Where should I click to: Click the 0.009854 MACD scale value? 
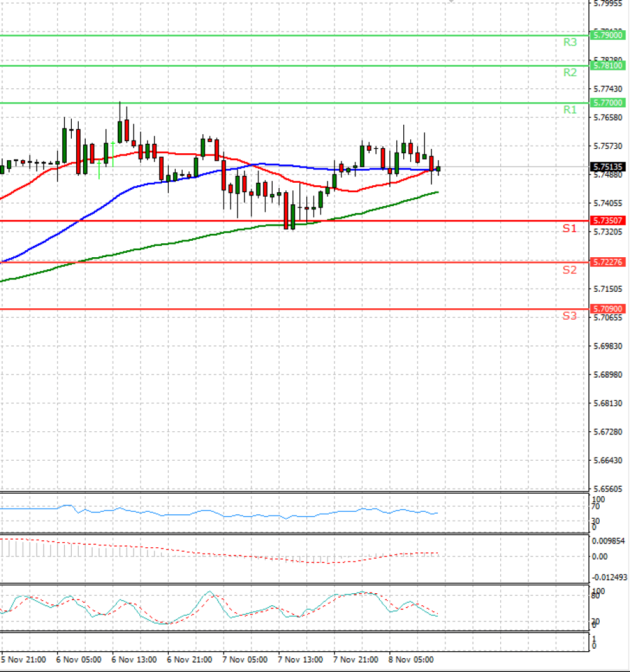coord(608,541)
